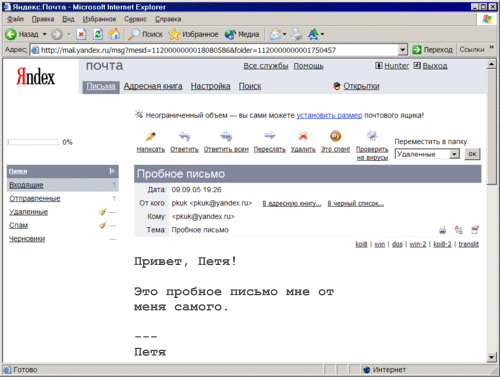Click the Переслать forward arrow icon
Screen dimensions: 500x377
pyautogui.click(x=270, y=135)
